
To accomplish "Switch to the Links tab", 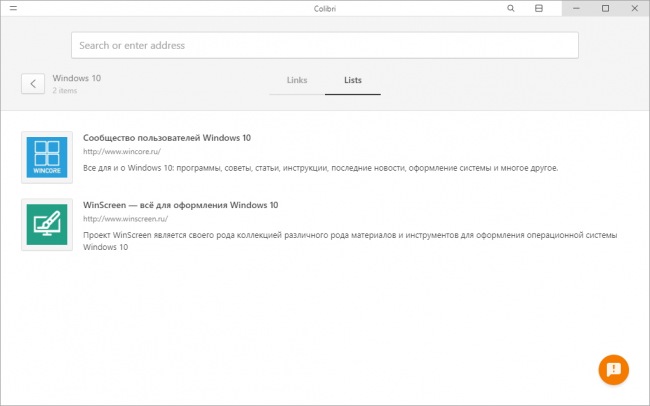I will [x=297, y=80].
